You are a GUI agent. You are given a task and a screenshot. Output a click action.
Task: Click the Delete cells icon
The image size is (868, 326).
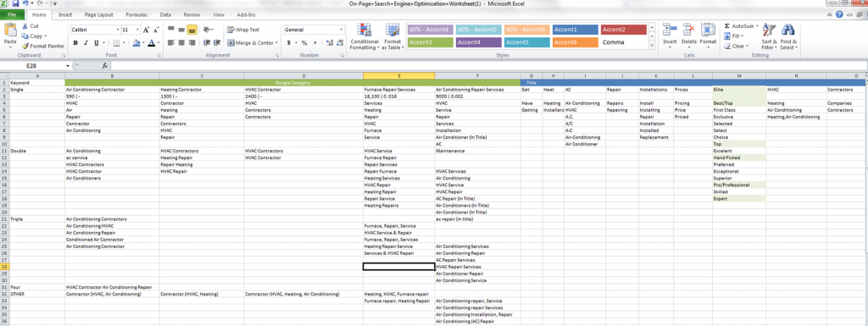pyautogui.click(x=689, y=30)
